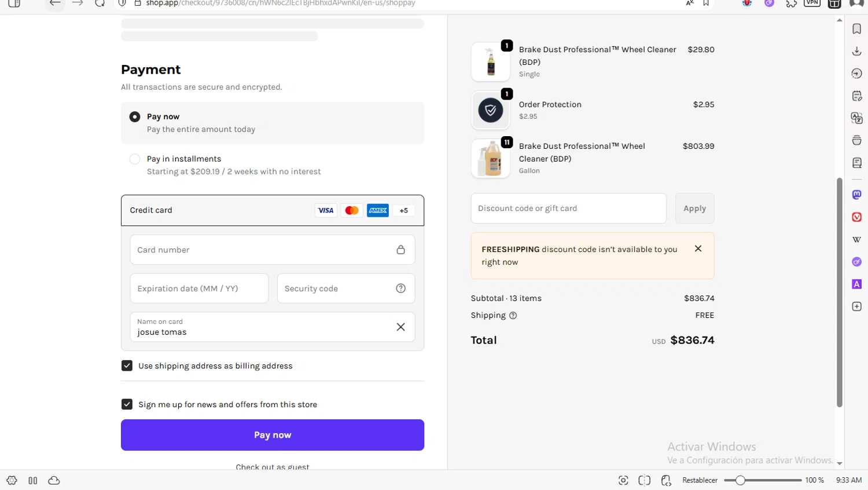Select the Credit card payment method header
868x490 pixels.
tap(273, 210)
